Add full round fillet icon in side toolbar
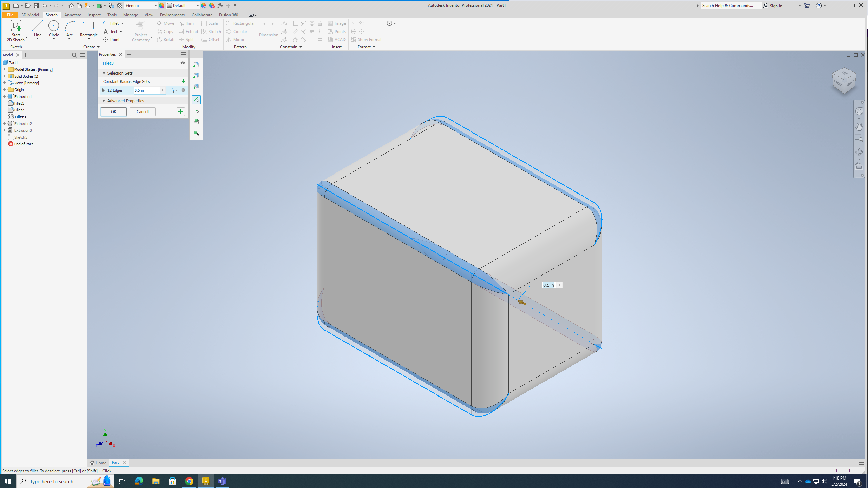868x488 pixels. click(196, 86)
